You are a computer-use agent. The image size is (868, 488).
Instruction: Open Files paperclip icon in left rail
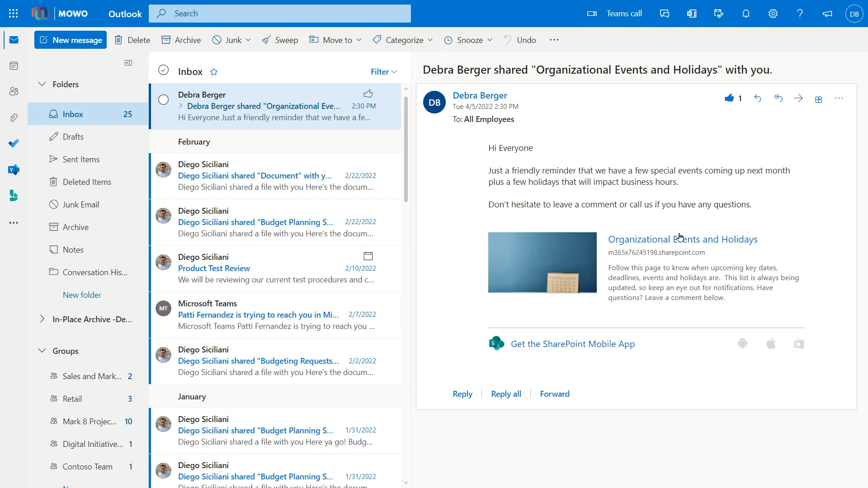pyautogui.click(x=14, y=118)
